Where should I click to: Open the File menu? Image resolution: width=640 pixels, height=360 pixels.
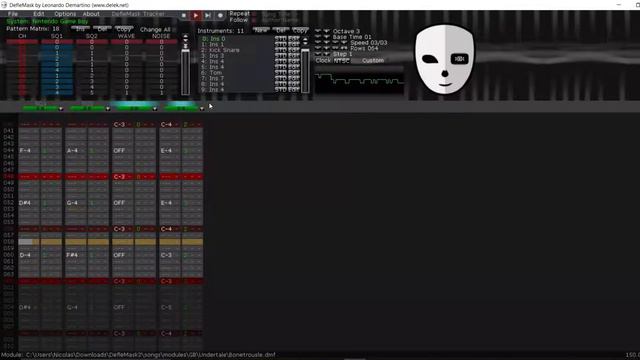13,14
